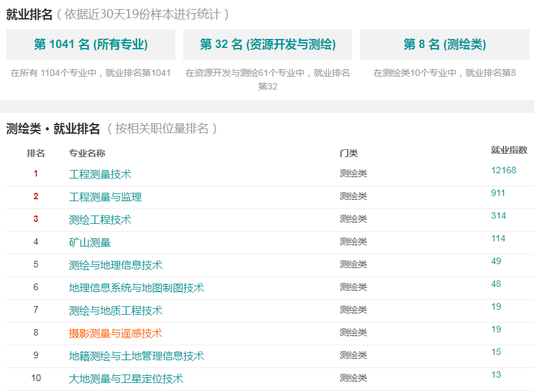Viewport: 534px width, 392px height.
Task: Open the 地理信息系统与地图制图技术 link
Action: point(136,288)
